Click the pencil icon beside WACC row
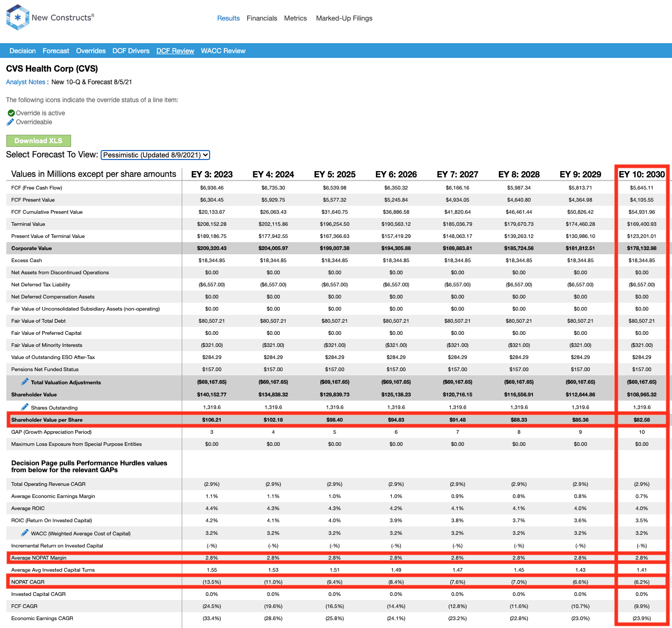672x628 pixels. coord(25,533)
